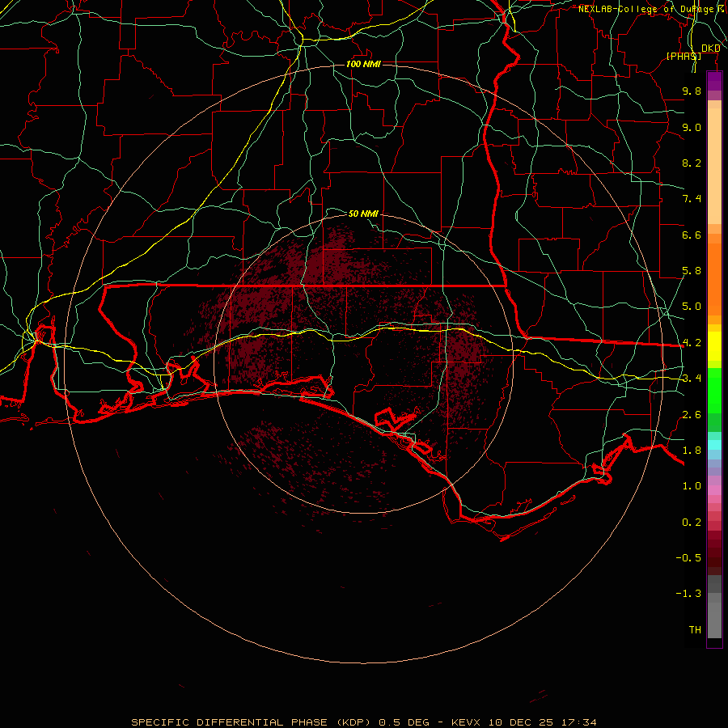Click the -1.3 scale value
This screenshot has width=728, height=728.
688,594
